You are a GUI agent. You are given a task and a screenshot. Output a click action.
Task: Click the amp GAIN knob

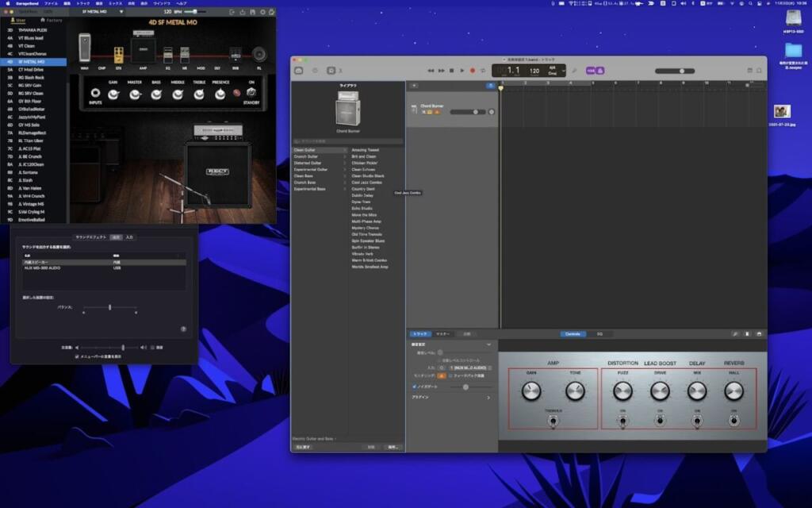[113, 94]
